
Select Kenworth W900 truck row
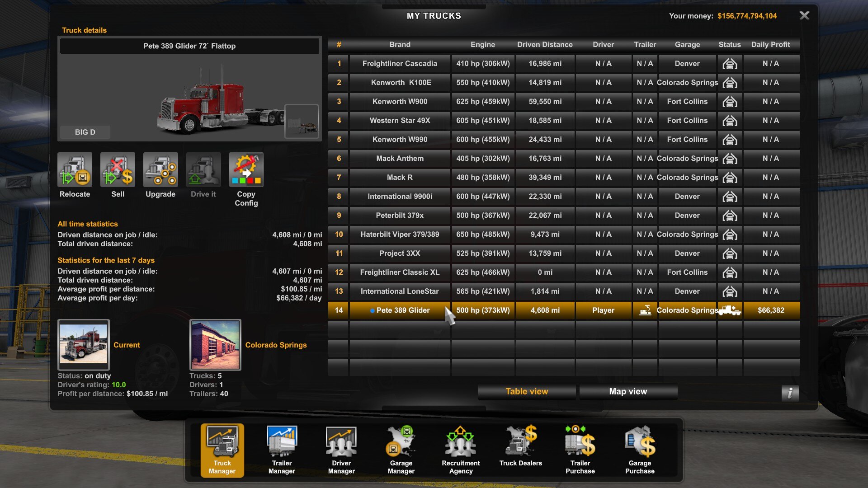[564, 102]
